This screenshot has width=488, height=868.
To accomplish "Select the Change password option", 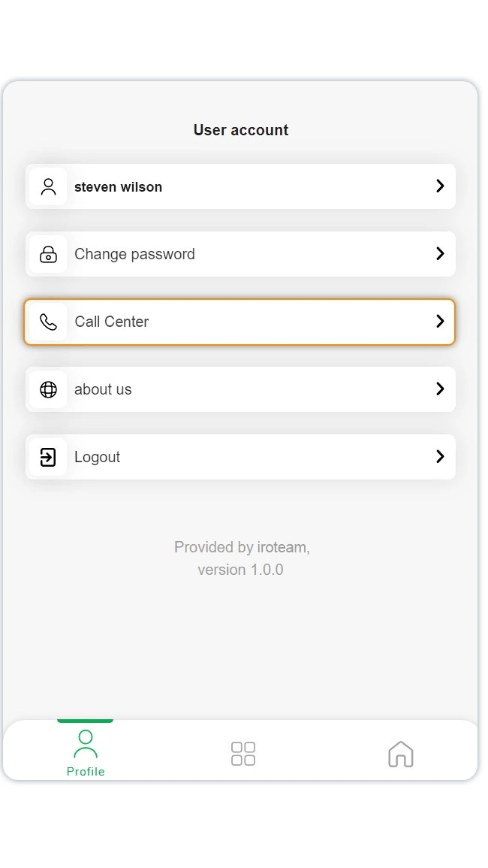I will [134, 254].
